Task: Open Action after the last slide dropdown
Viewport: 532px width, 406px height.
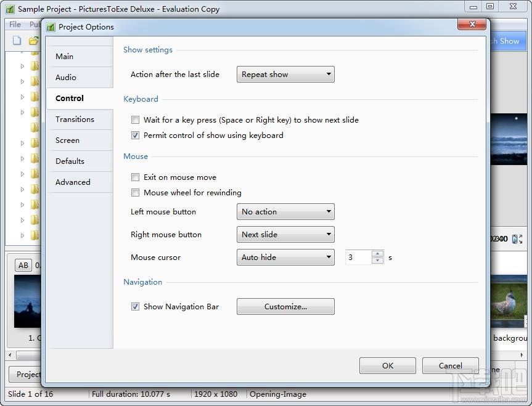Action: 285,75
